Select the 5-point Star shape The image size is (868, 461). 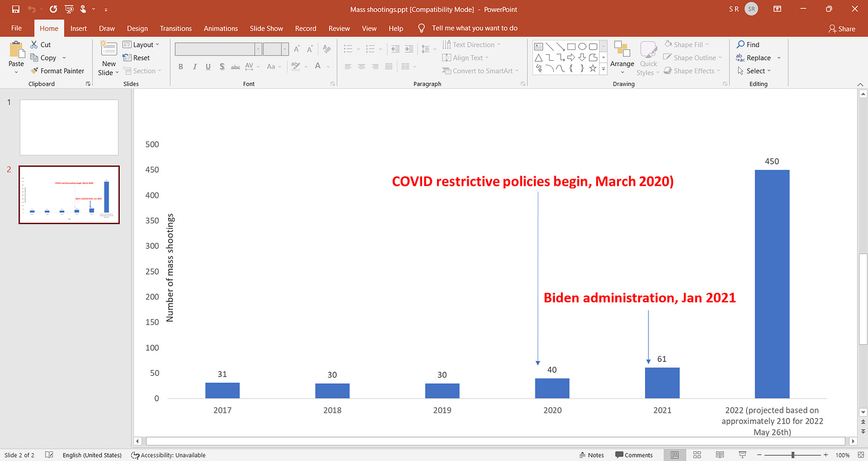593,69
